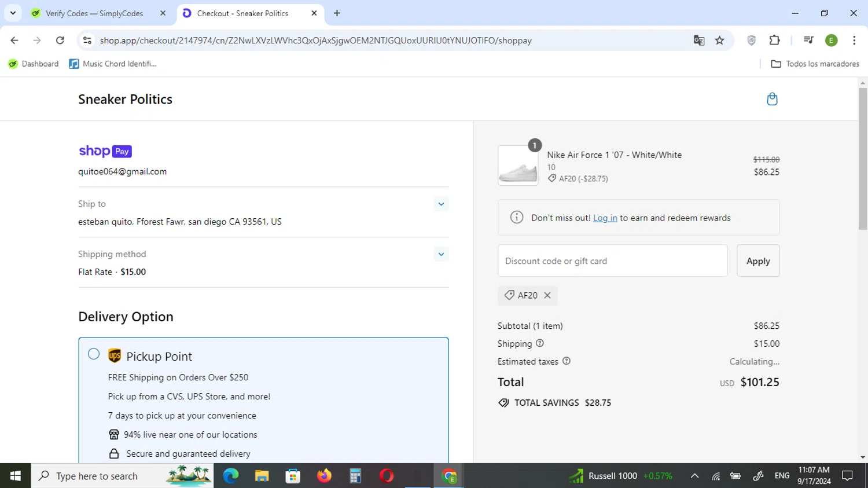
Task: Expand the Shipping method section
Action: coord(441,254)
